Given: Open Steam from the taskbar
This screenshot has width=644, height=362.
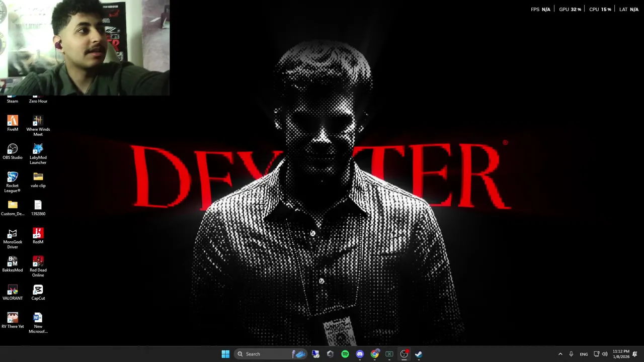Looking at the screenshot, I should tap(419, 354).
